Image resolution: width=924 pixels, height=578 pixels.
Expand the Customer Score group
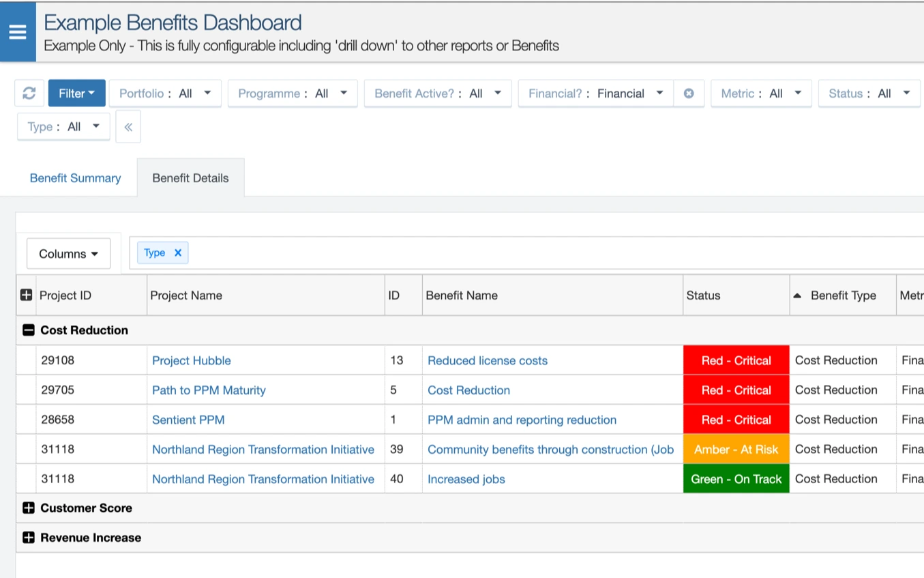29,508
